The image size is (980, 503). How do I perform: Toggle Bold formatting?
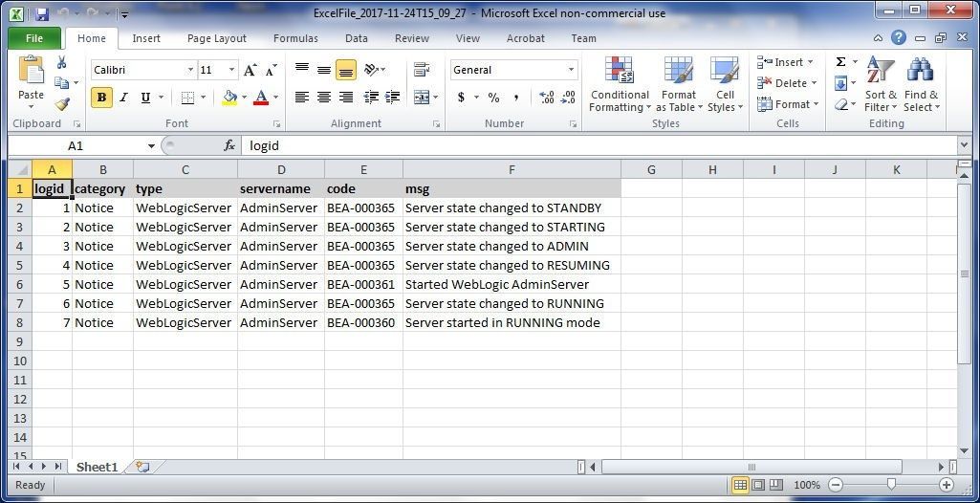coord(102,98)
